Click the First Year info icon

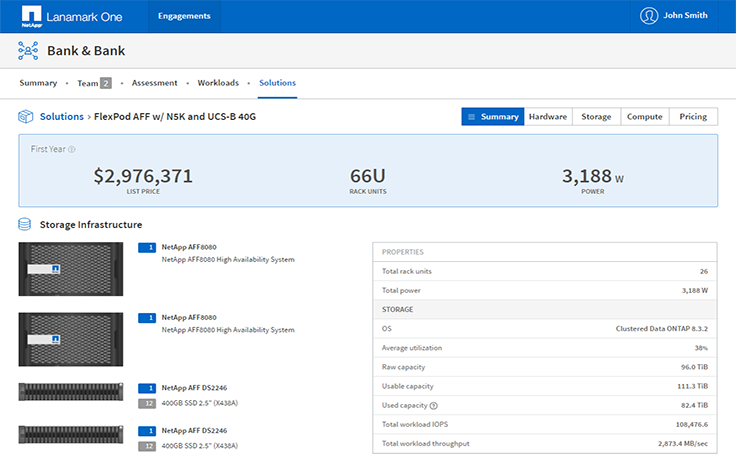point(72,149)
